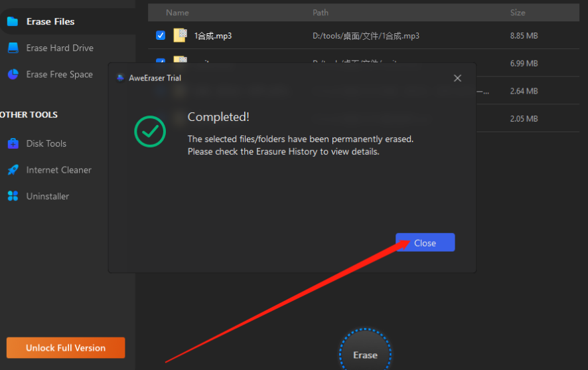Sort by the Name column header
Viewport: 588px width, 370px height.
click(x=177, y=13)
